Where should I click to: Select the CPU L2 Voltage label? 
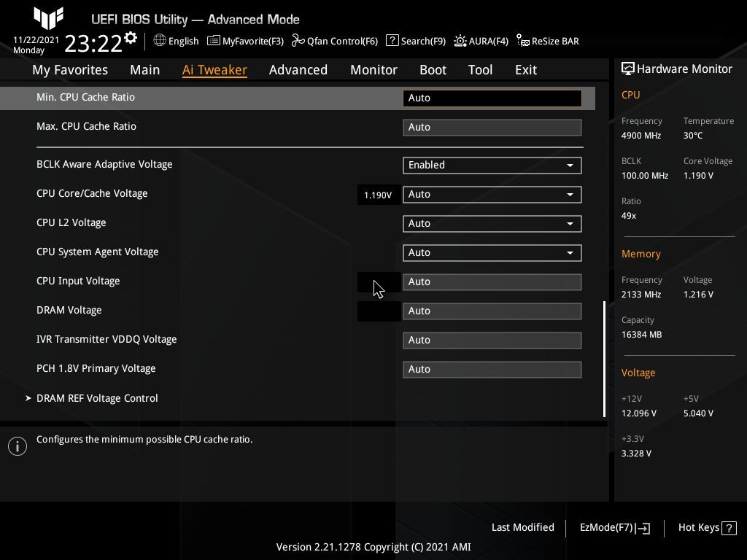tap(71, 223)
